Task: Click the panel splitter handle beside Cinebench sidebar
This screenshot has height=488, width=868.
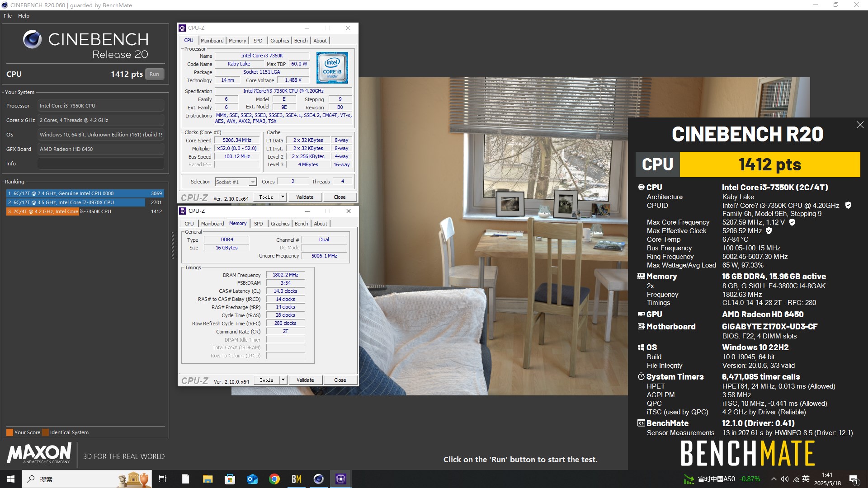Action: point(173,245)
